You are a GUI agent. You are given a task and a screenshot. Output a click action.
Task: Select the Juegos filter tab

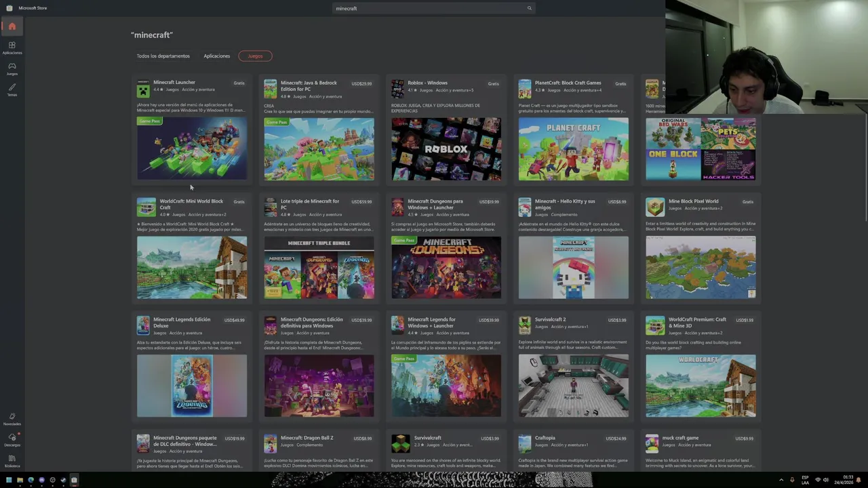tap(255, 56)
